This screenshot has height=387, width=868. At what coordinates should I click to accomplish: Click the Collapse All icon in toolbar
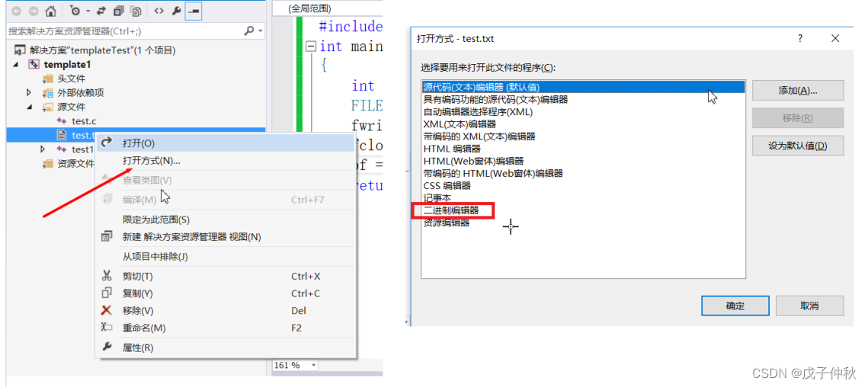click(x=118, y=11)
